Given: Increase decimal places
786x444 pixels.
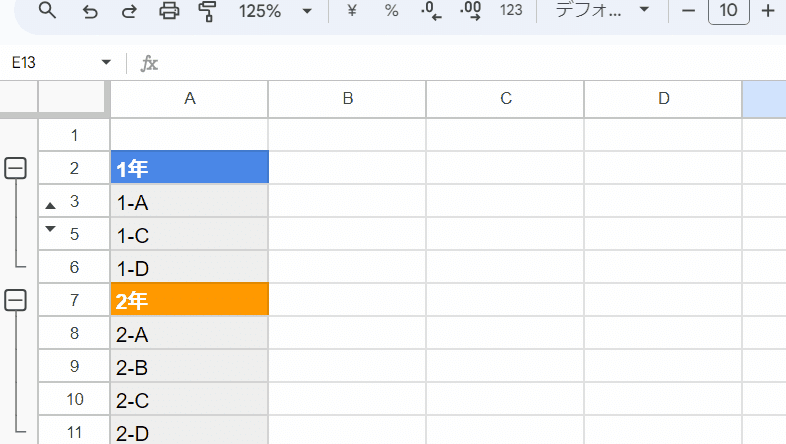Looking at the screenshot, I should [x=470, y=11].
